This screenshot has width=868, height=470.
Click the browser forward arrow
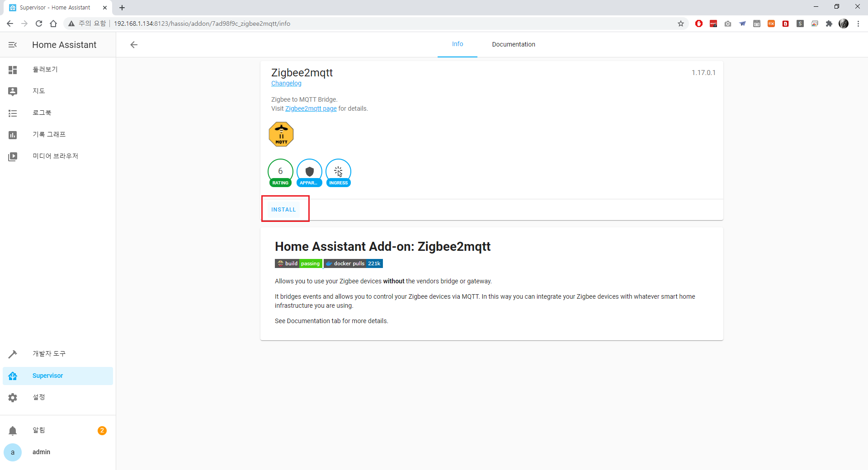tap(24, 23)
